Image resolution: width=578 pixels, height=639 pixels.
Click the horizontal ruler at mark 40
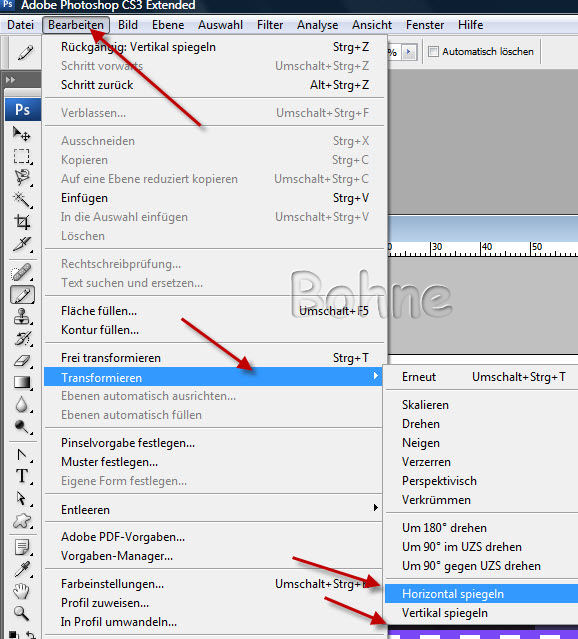click(x=482, y=249)
